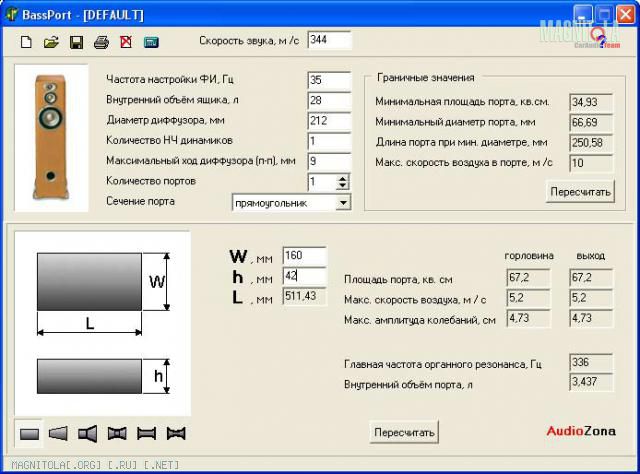Select the W width input field
640x474 pixels.
[x=305, y=256]
